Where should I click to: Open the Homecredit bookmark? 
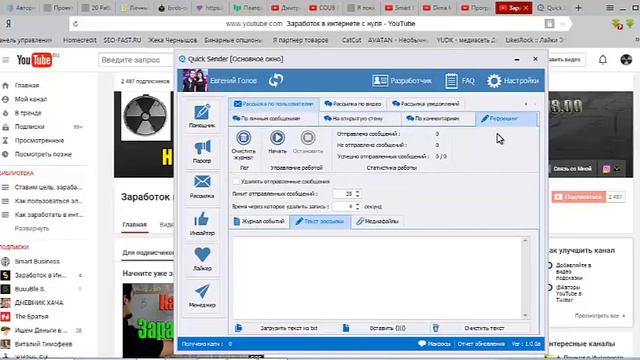80,40
